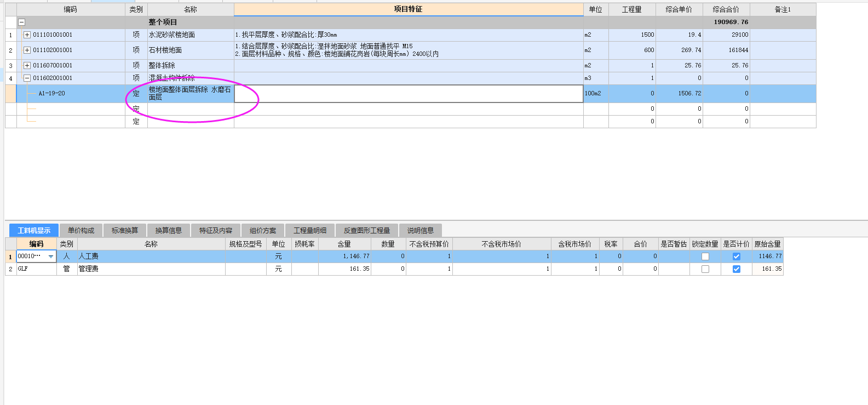The width and height of the screenshot is (868, 405).
Task: Select the 找平层厚度 feature description cell
Action: pyautogui.click(x=409, y=35)
